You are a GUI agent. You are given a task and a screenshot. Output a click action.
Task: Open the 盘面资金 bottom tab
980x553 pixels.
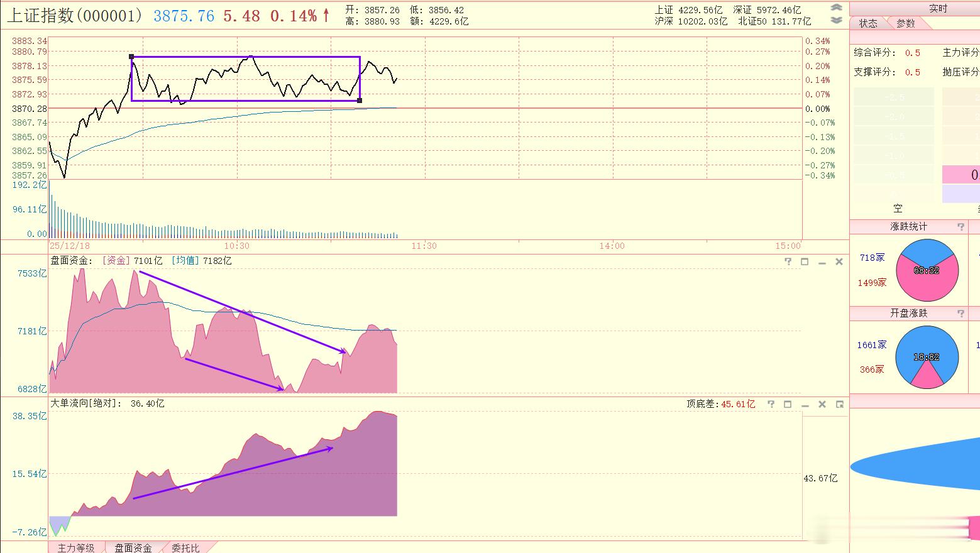coord(133,548)
